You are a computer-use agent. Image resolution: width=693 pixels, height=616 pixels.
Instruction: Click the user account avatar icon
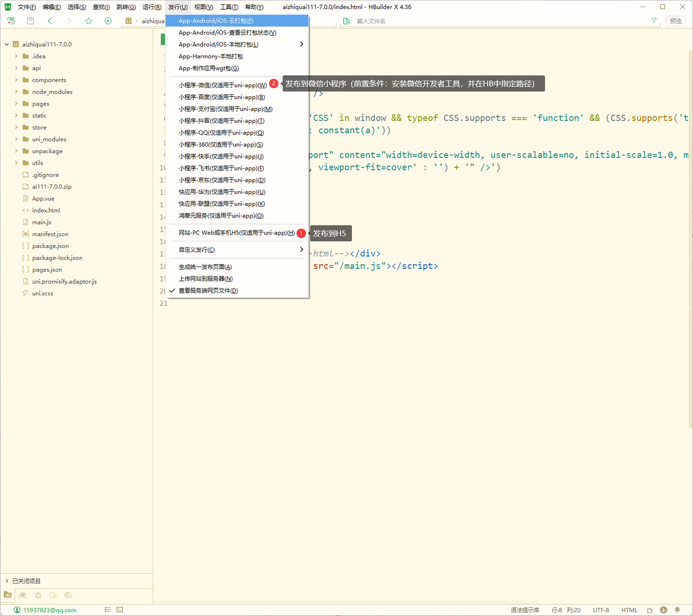(17, 610)
